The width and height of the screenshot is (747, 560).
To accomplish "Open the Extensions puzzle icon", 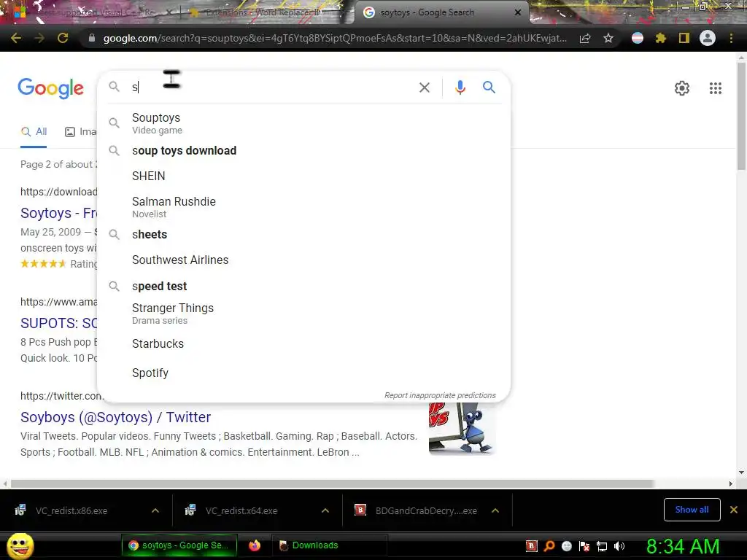I will (661, 38).
